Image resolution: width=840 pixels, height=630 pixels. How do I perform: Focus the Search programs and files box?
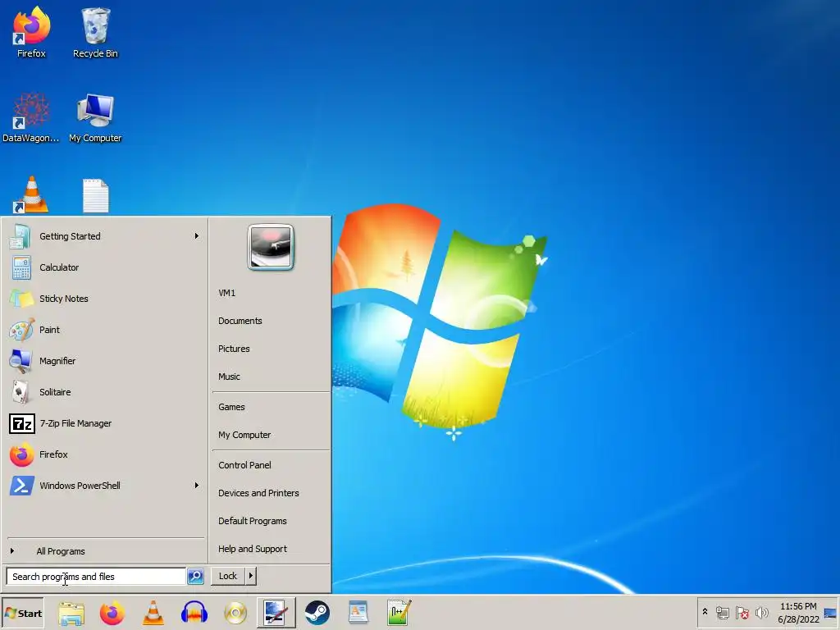pos(97,577)
